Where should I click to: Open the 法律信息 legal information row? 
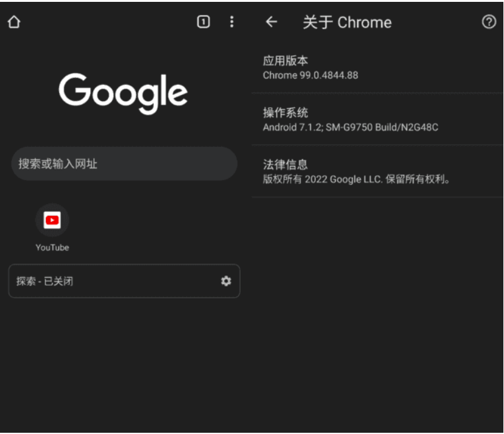(x=377, y=171)
